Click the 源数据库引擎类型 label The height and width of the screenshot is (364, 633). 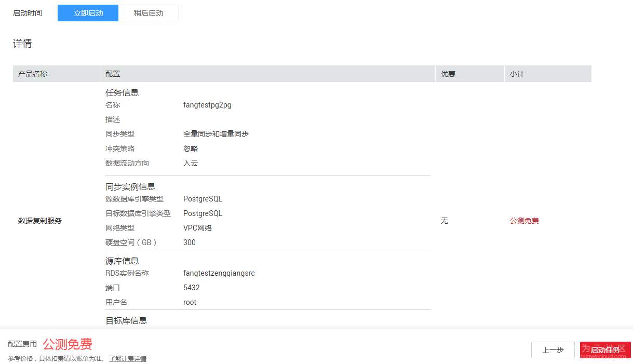pos(134,199)
